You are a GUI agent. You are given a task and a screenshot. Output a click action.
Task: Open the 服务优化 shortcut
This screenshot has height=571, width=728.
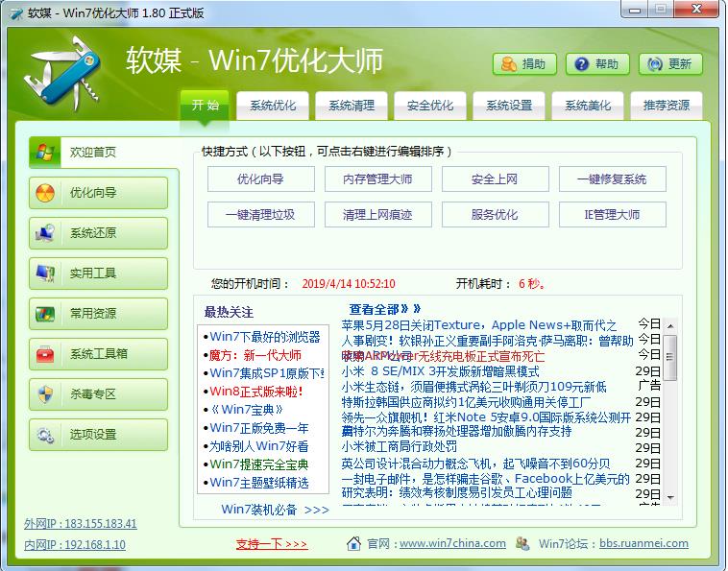pyautogui.click(x=496, y=214)
